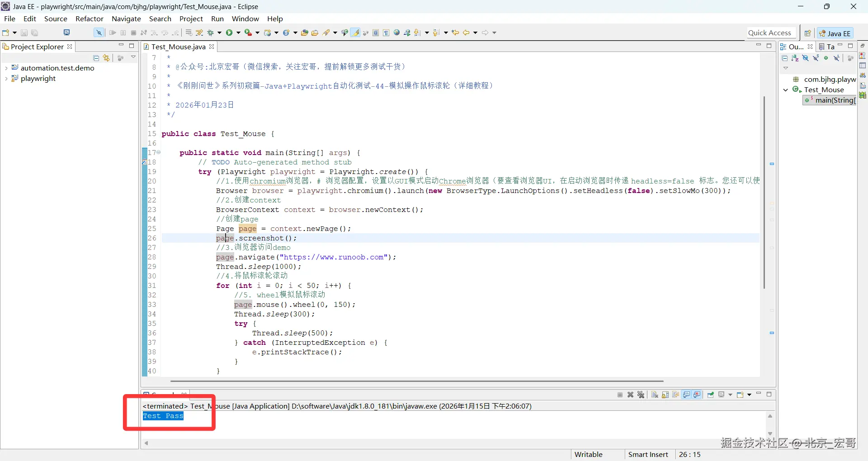Screen dimensions: 868x461
Task: Click the Pin Console icon
Action: click(711, 395)
